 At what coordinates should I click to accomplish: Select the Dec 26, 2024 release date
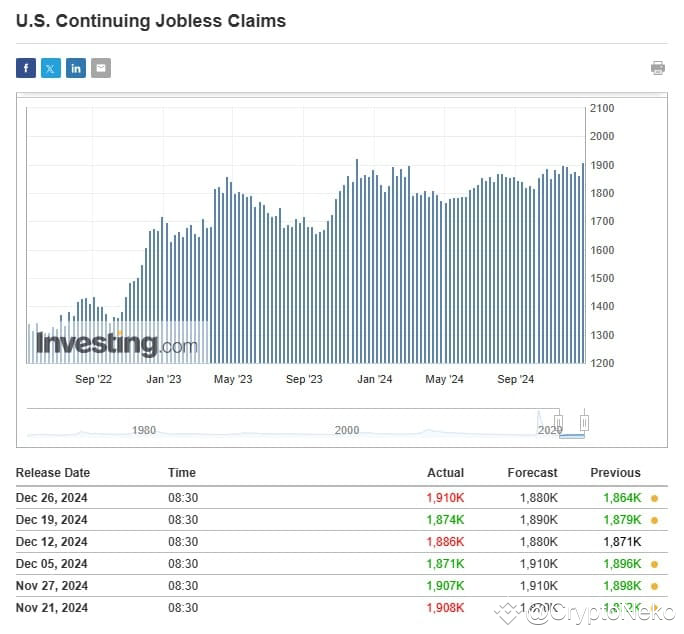51,498
